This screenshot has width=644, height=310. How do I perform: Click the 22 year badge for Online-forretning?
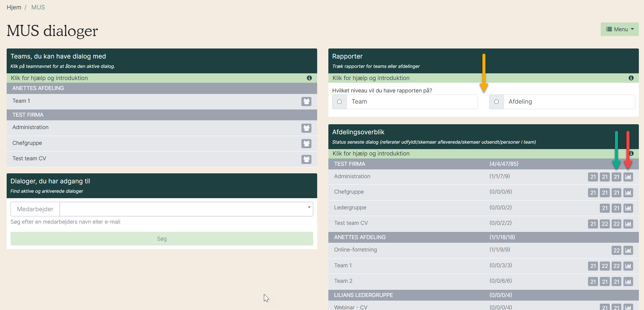pos(616,250)
